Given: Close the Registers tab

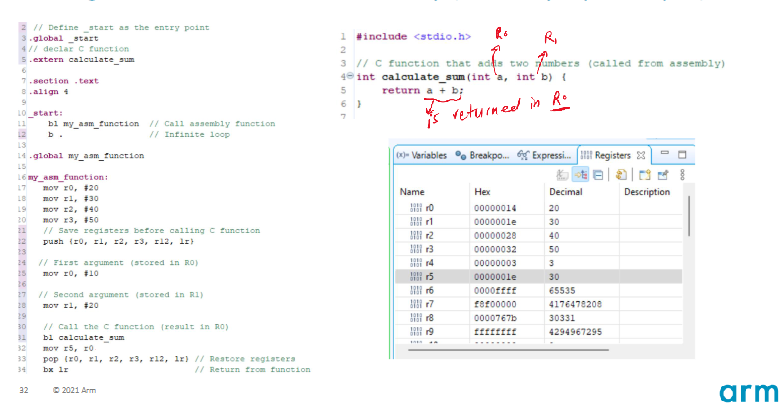Looking at the screenshot, I should (641, 155).
